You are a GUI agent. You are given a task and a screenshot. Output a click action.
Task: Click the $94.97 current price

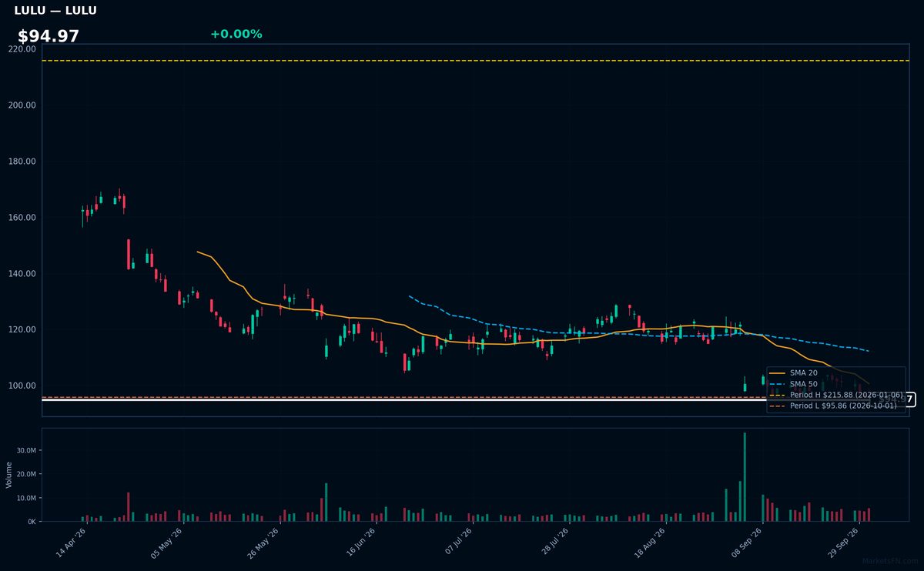(49, 36)
